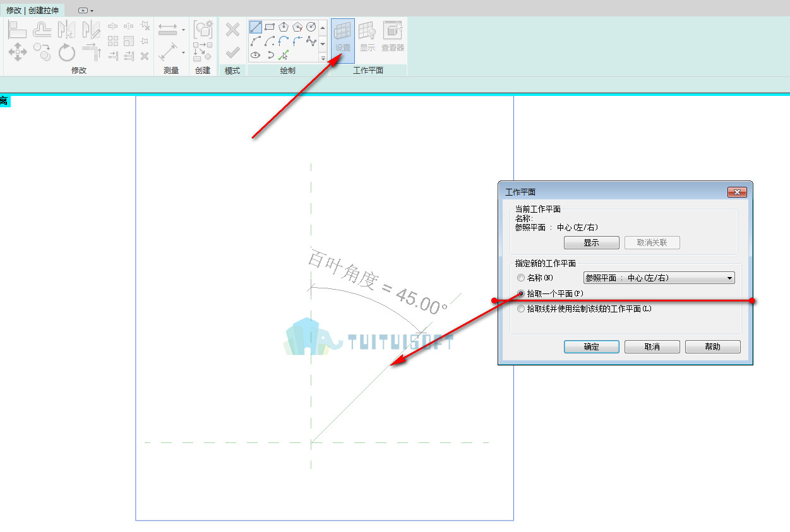Select the 名称(N) radio button

click(x=521, y=278)
